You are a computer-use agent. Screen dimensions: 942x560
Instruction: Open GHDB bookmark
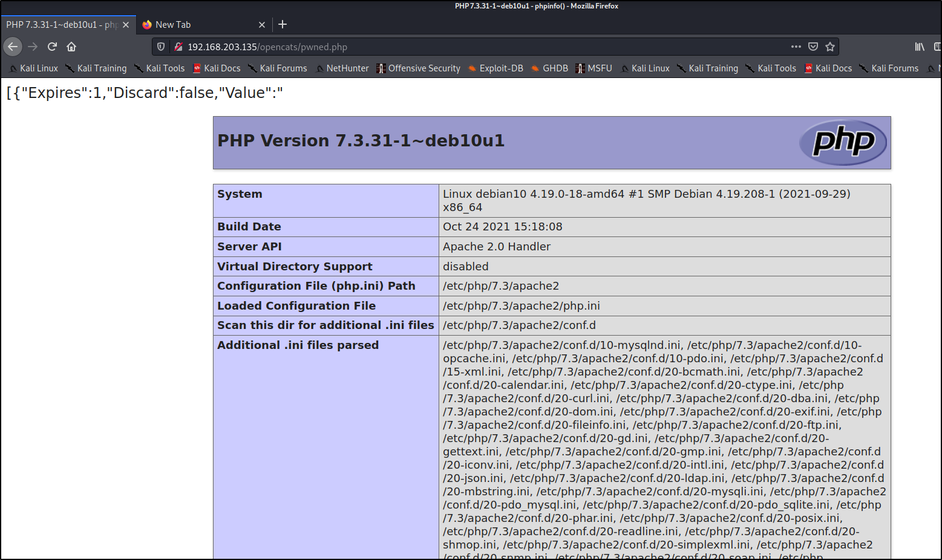click(550, 68)
